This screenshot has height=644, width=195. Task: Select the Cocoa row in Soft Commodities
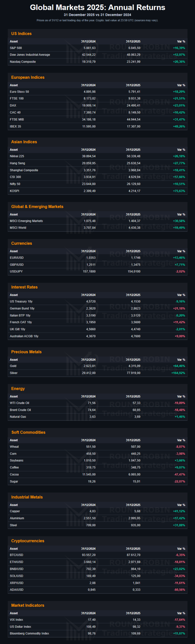[14, 475]
